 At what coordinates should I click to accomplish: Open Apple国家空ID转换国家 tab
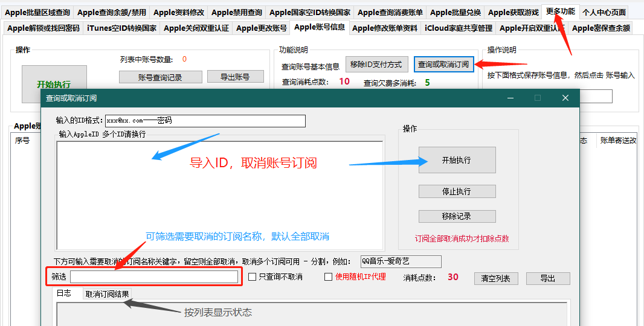click(310, 13)
